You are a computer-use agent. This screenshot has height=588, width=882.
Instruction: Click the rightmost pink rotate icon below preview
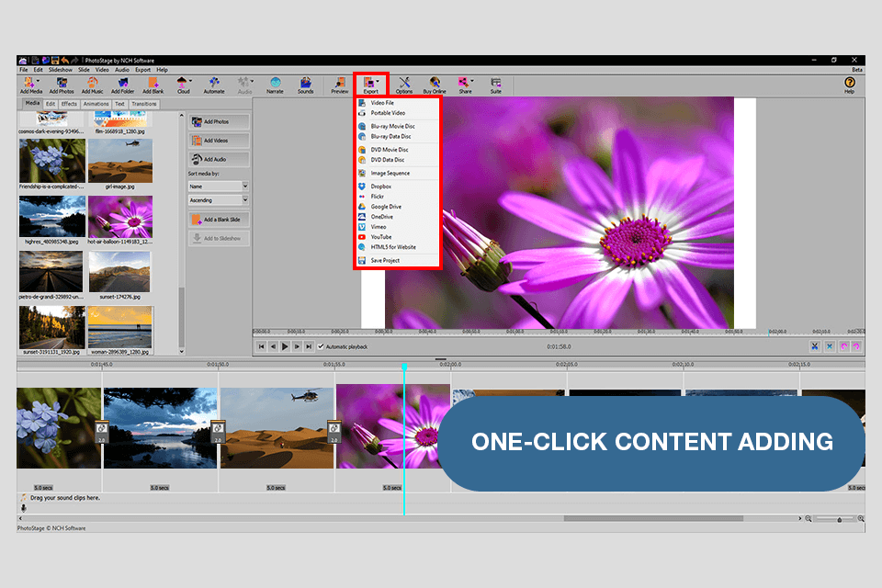(x=856, y=346)
